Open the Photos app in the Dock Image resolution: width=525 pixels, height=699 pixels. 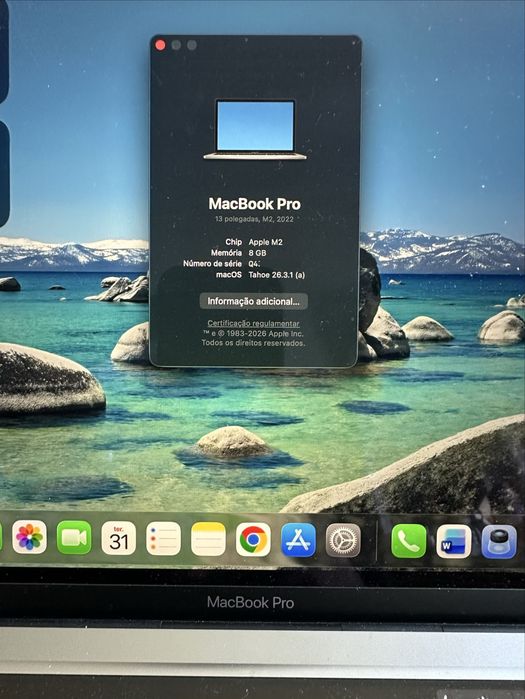(29, 537)
